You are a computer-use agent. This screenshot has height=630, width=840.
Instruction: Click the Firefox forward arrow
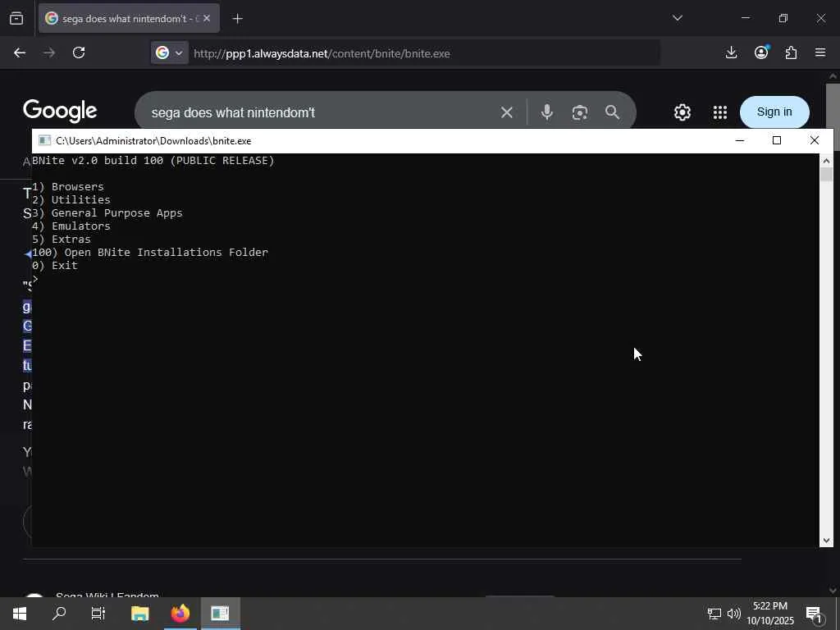tap(49, 53)
